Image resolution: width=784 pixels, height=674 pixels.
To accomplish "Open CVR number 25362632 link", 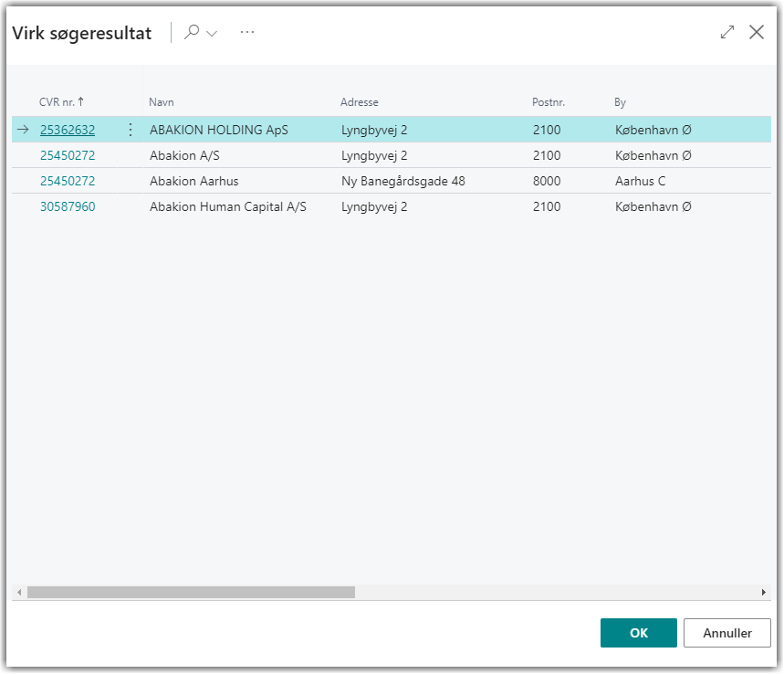I will [68, 130].
